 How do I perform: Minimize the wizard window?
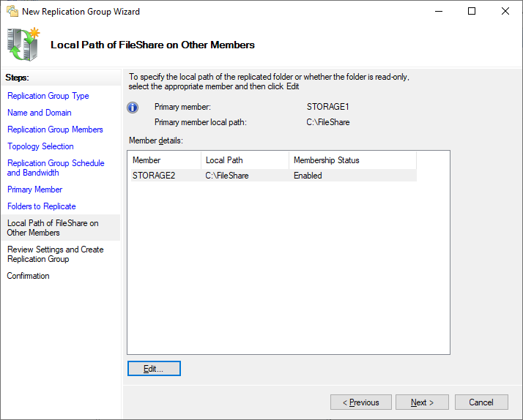(439, 11)
